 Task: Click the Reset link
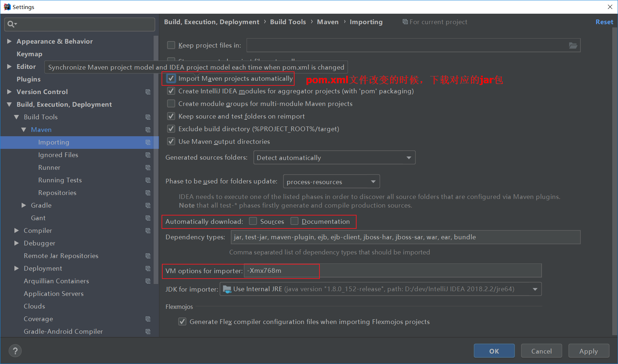click(604, 22)
